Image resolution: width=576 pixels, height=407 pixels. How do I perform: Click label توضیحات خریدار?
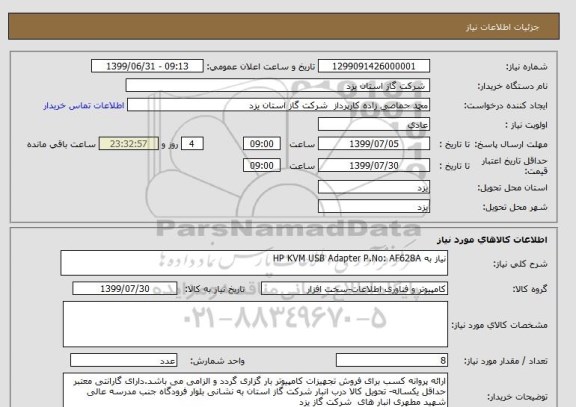tap(517, 397)
